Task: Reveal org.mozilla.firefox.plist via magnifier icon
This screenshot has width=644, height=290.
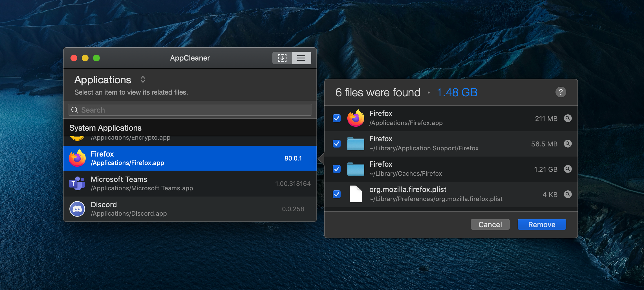Action: click(568, 194)
